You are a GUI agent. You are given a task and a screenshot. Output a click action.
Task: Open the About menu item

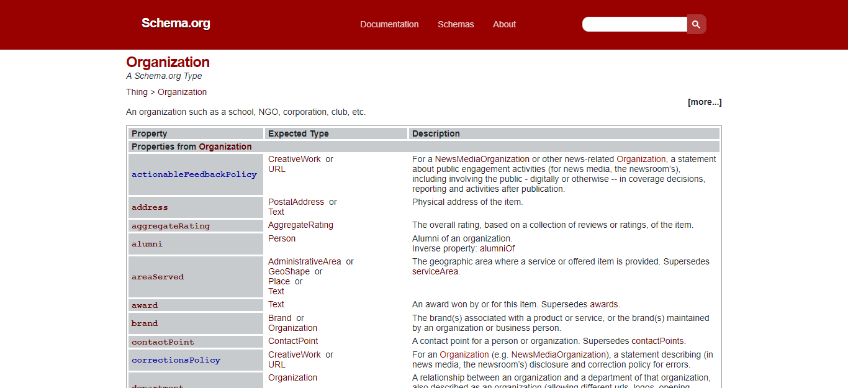(x=504, y=24)
